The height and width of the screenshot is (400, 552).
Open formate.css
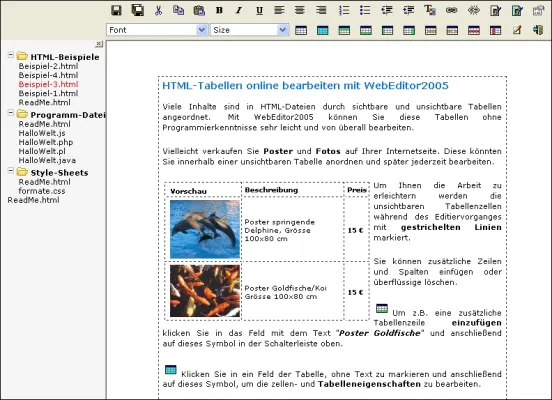point(42,191)
